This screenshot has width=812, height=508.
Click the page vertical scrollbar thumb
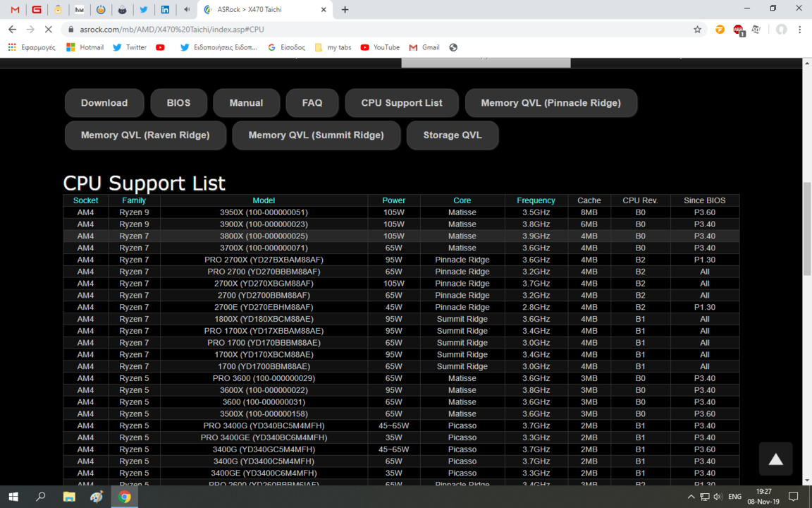807,228
